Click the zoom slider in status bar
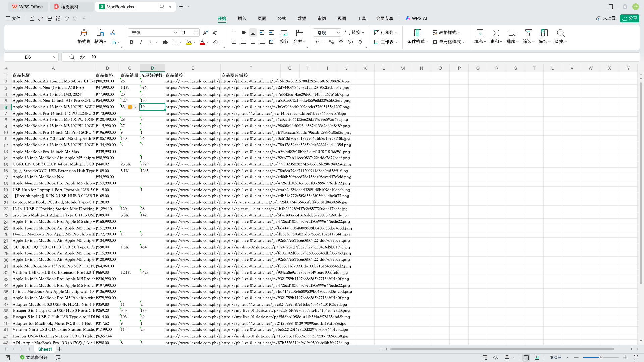Viewport: 644px width, 362px height. point(600,358)
